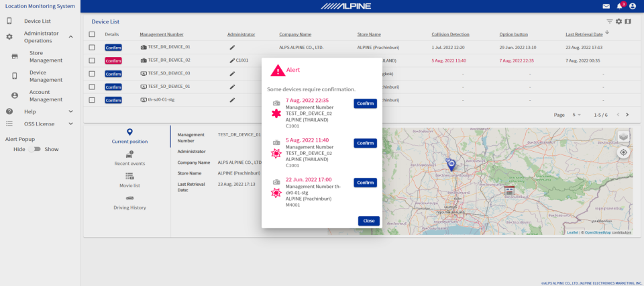This screenshot has width=644, height=286.
Task: Click red date 5 Aug. 2022 11:40 in table
Action: (449, 60)
